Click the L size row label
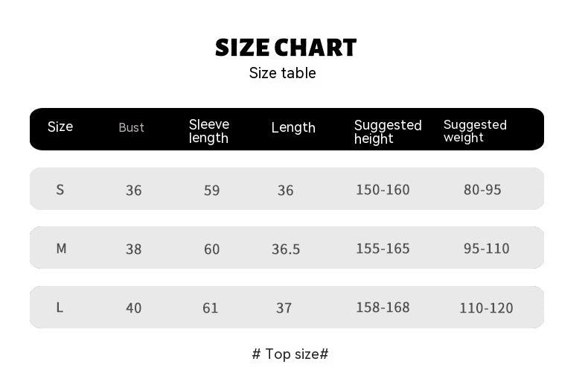 (x=60, y=307)
